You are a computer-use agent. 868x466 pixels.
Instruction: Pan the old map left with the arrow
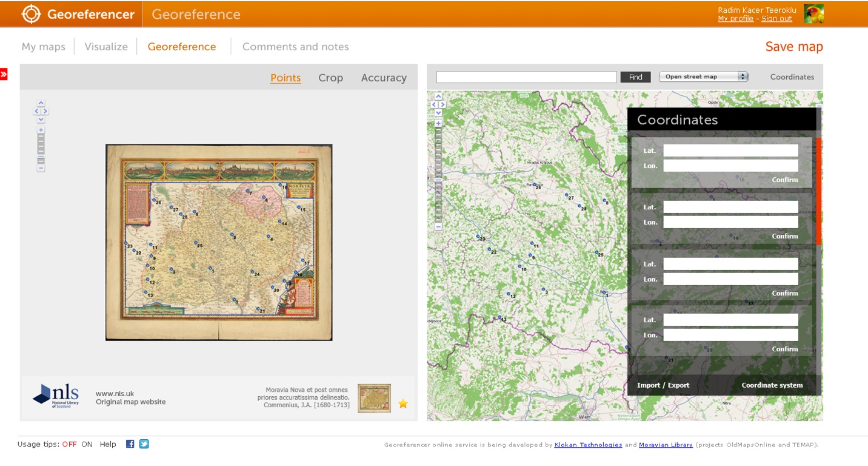tap(36, 111)
